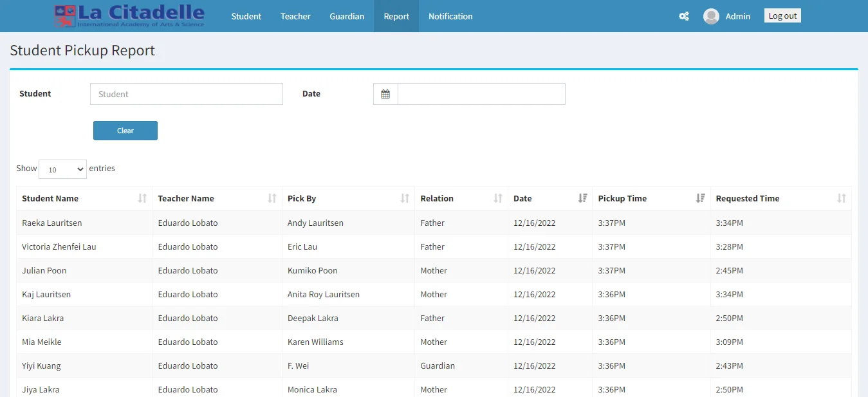Sort by Relation column arrows
Viewport: 868px width, 397px height.
coord(498,198)
